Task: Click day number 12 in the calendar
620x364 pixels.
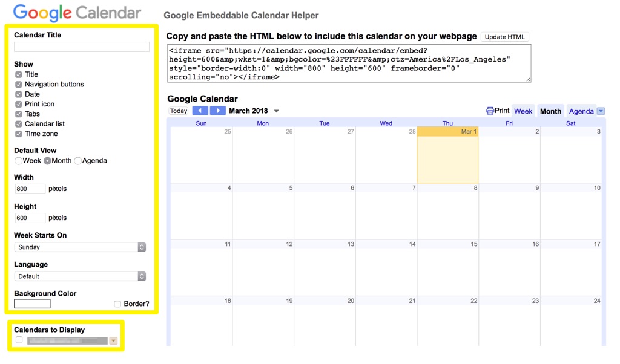Action: 289,244
